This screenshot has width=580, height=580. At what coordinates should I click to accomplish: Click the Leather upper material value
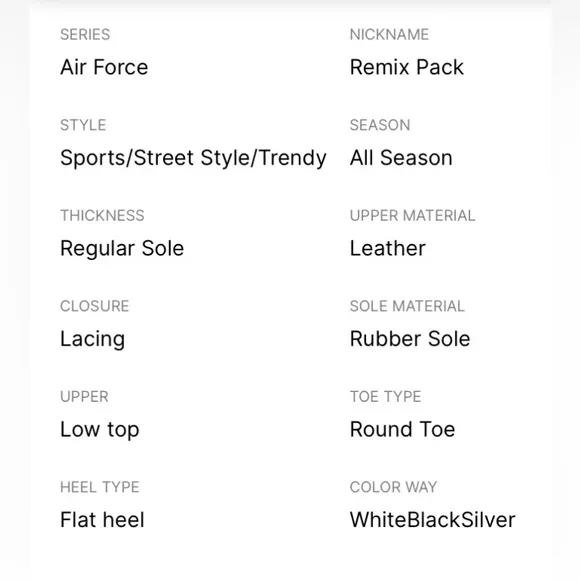[x=388, y=248]
